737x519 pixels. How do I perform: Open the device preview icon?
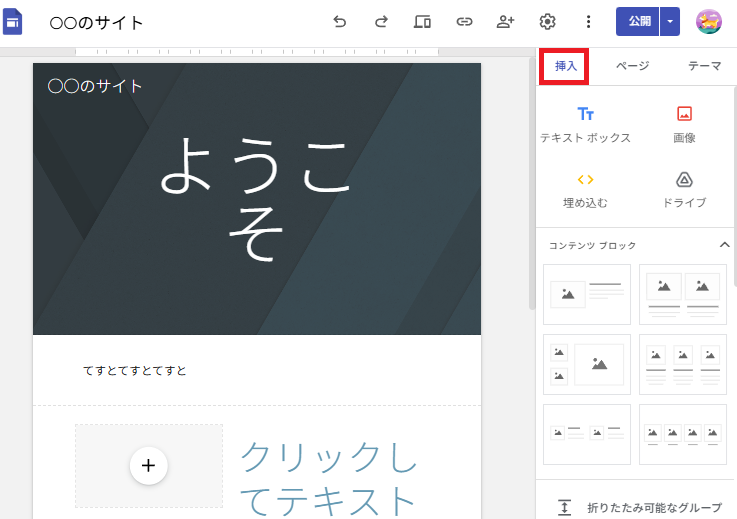[x=422, y=22]
